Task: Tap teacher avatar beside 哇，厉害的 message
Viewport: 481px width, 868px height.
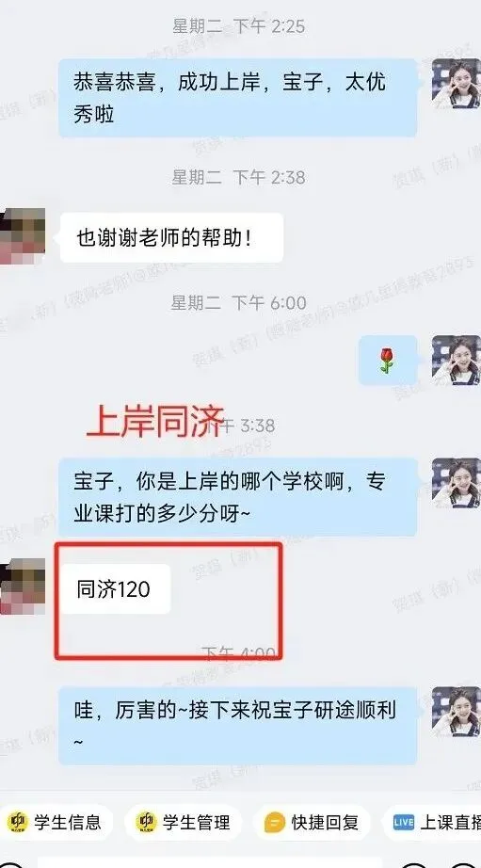Action: pos(457,712)
